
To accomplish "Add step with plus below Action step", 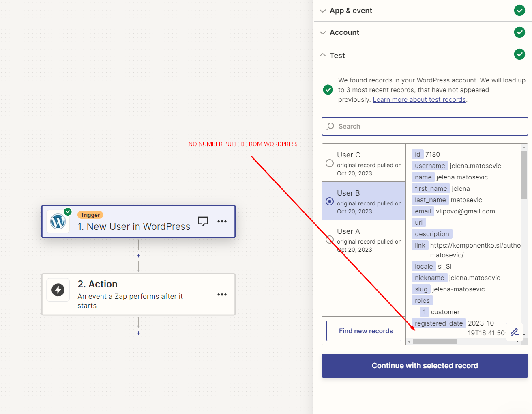I will [138, 333].
